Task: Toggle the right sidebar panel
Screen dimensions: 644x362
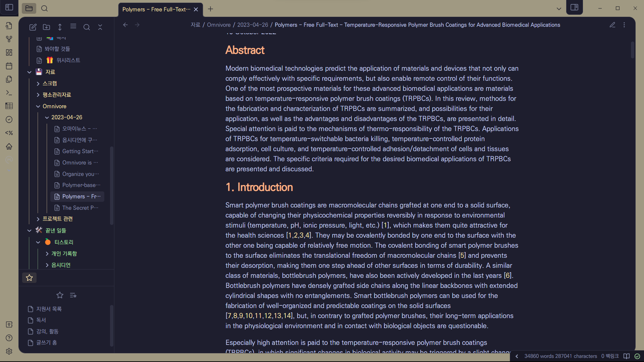Action: (574, 7)
